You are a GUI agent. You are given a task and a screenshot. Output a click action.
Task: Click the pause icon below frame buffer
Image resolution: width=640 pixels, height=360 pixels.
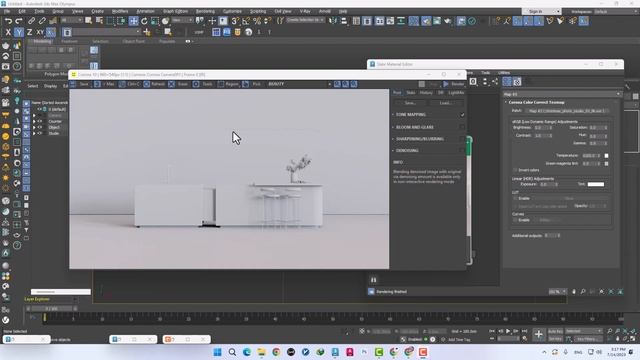point(373,280)
